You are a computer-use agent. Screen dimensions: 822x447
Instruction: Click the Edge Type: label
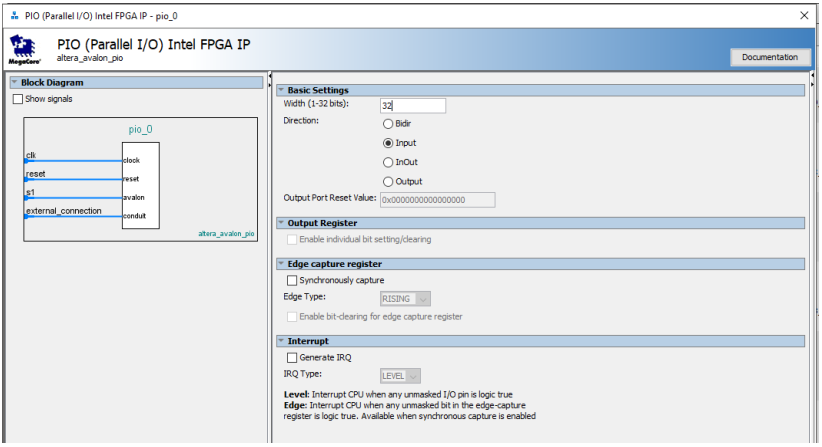pos(305,297)
